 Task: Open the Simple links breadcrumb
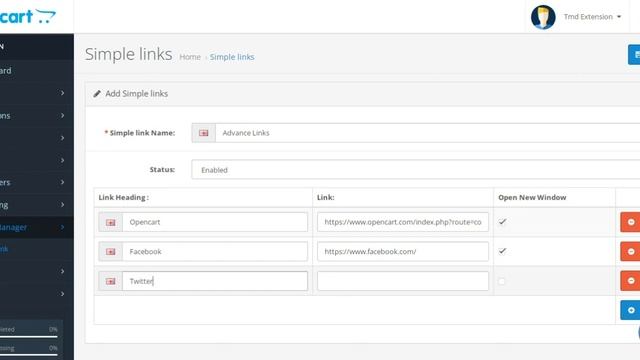pos(232,57)
